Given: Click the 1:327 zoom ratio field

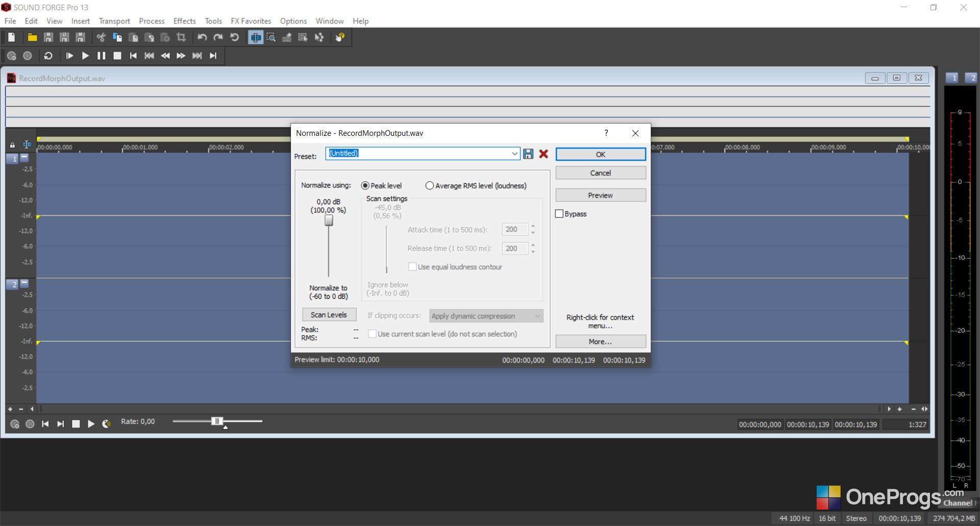Looking at the screenshot, I should 905,424.
